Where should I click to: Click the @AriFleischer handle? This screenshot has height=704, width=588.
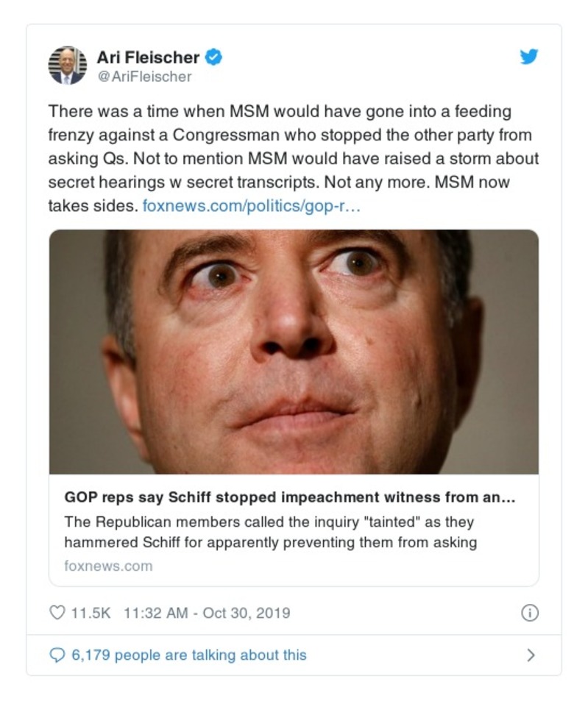point(144,77)
